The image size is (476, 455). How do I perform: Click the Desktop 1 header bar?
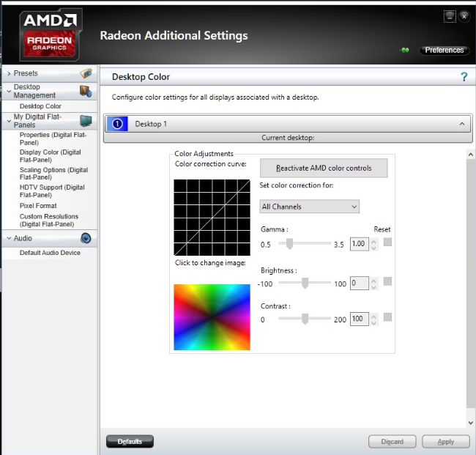(288, 124)
